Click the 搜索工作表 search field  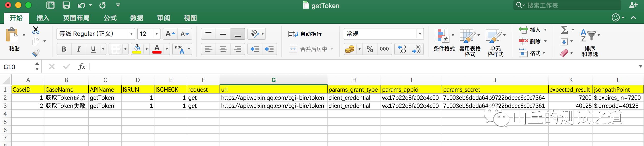point(570,5)
